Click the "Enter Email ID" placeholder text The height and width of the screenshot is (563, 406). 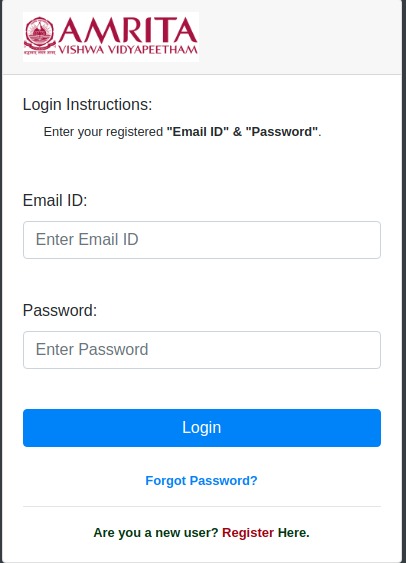[87, 239]
